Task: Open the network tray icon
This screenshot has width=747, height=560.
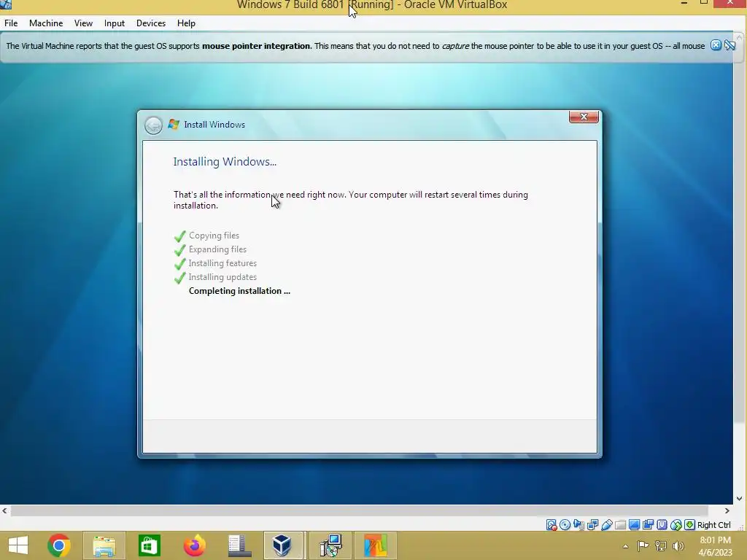Action: [661, 545]
